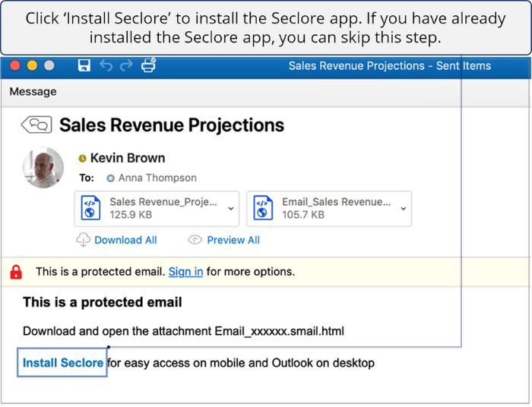Click the Print icon in title bar

(148, 65)
